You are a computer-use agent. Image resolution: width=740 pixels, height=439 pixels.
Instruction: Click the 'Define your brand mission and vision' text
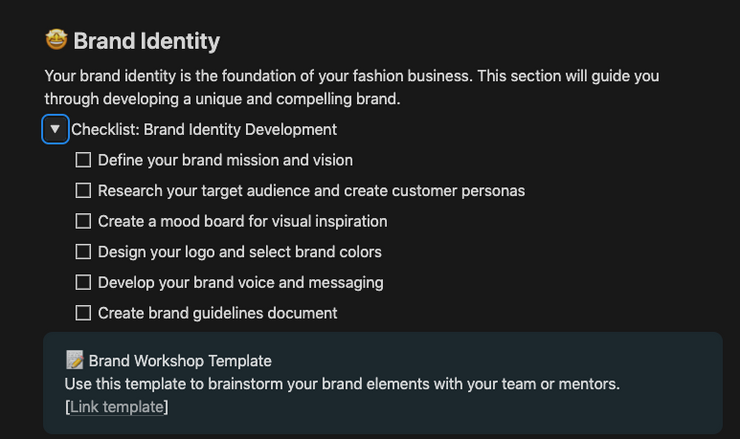(225, 160)
